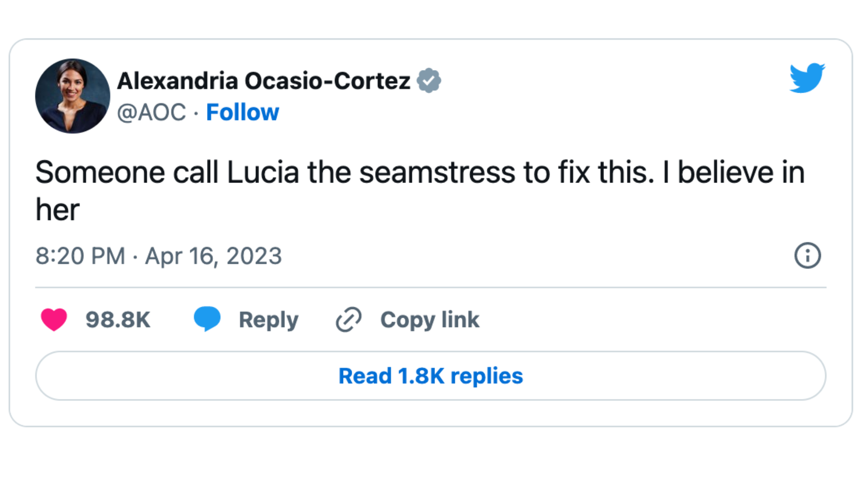
Task: Click the tweet's first line mentioning Lucia
Action: click(x=420, y=173)
